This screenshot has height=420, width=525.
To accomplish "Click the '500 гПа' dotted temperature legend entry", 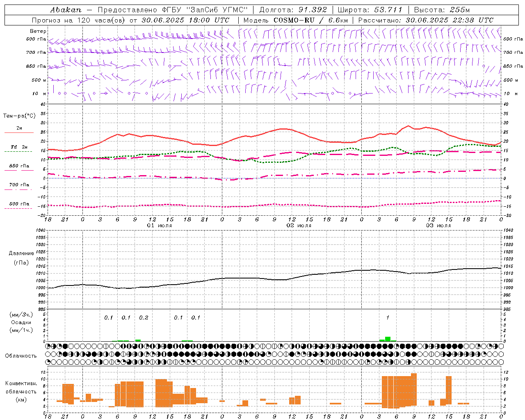I will tap(19, 204).
